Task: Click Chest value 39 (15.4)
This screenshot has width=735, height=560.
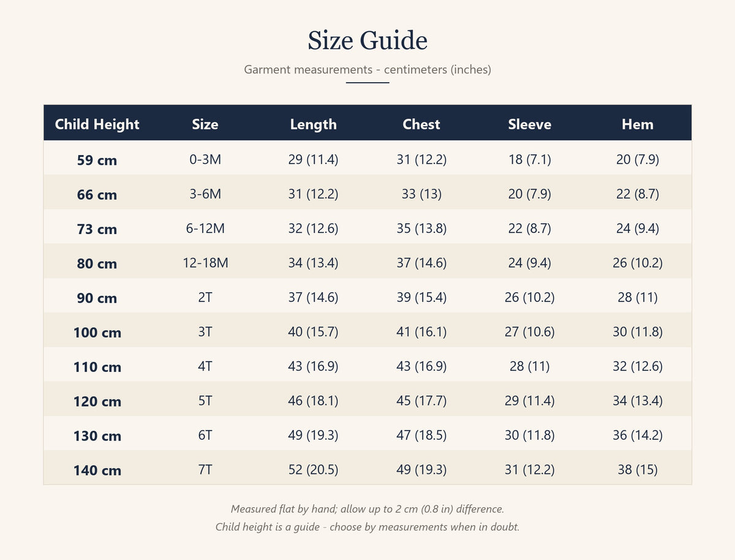Action: click(x=421, y=297)
